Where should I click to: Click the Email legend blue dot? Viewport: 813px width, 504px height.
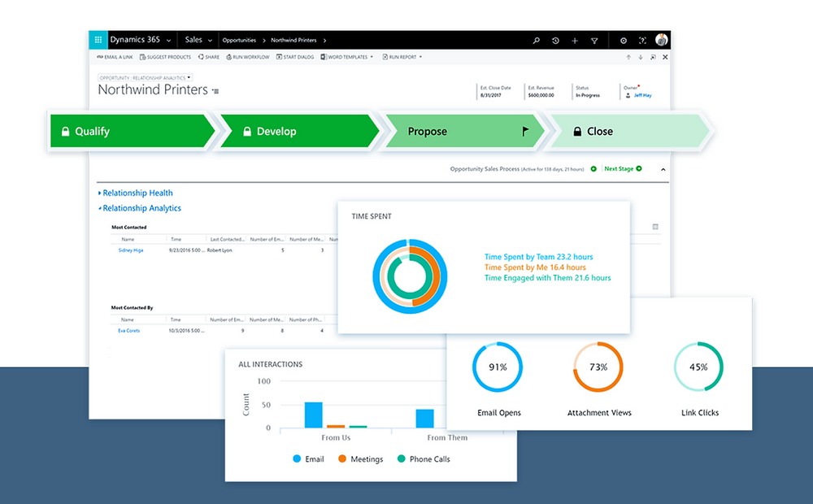pos(297,459)
